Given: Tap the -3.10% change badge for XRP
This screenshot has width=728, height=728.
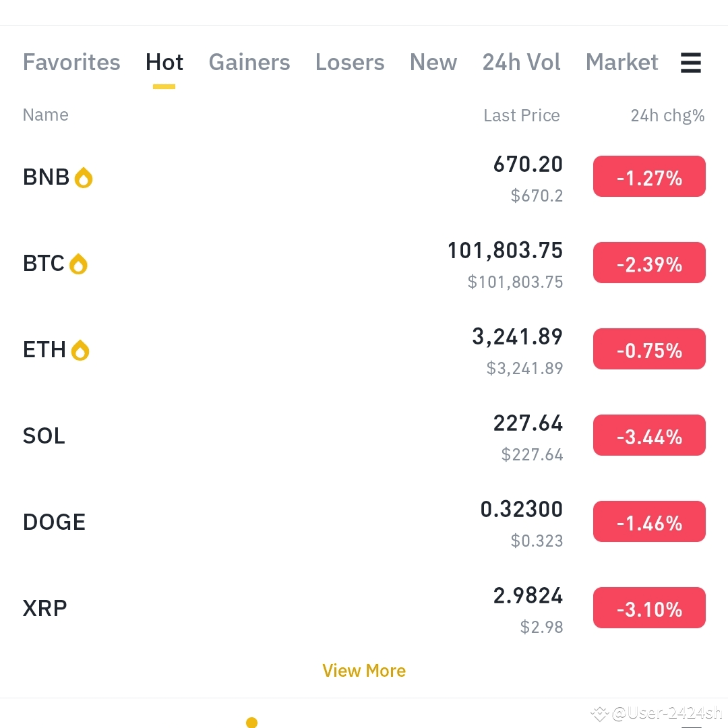Looking at the screenshot, I should coord(648,607).
